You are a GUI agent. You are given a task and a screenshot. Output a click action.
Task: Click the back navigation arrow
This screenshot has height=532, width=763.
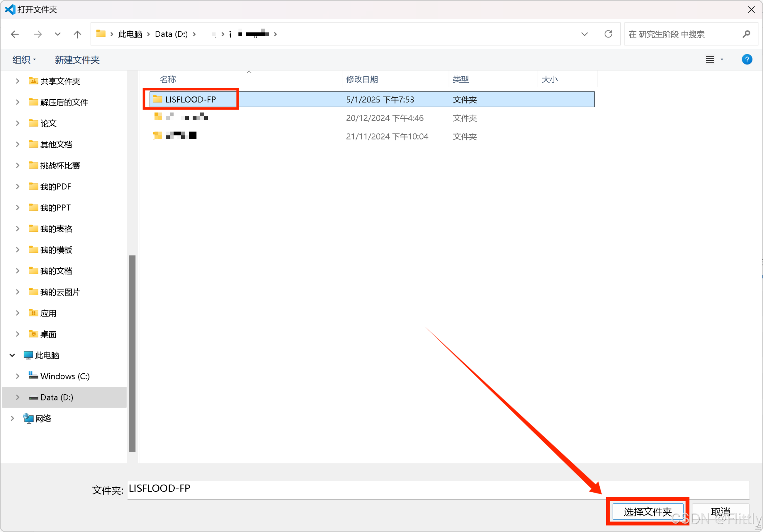(15, 34)
